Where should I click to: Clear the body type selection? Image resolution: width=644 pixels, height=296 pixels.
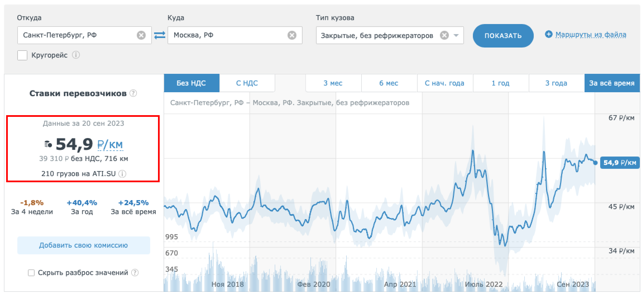pos(444,35)
